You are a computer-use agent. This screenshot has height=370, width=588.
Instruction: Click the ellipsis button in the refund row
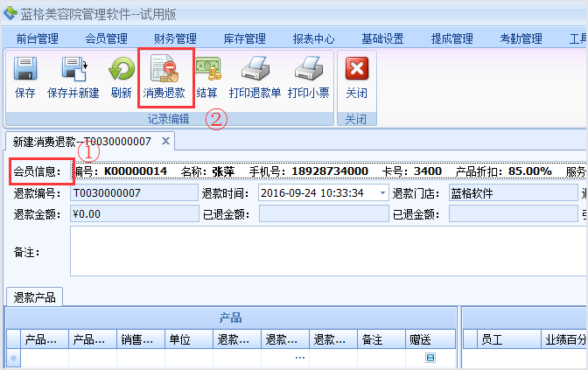299,358
